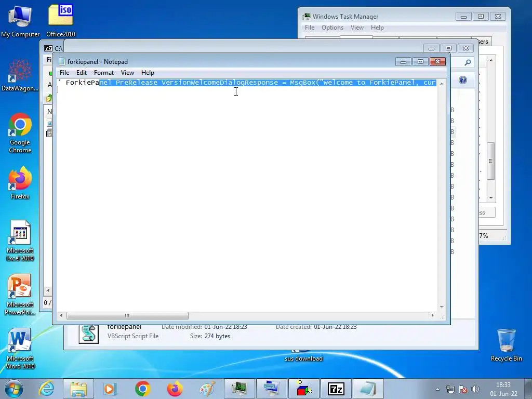This screenshot has width=532, height=399.
Task: Launch the DataWagon desktop shortcut
Action: 20,75
